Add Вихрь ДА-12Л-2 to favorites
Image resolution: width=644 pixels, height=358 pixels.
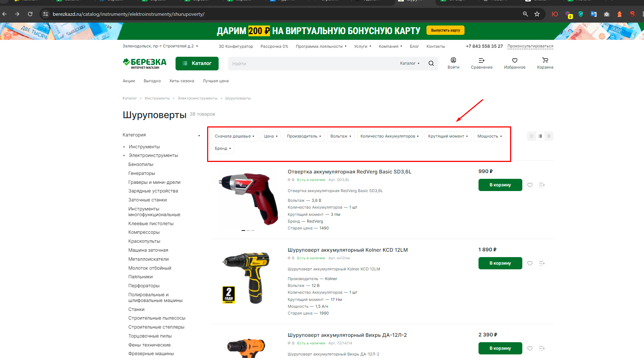530,348
